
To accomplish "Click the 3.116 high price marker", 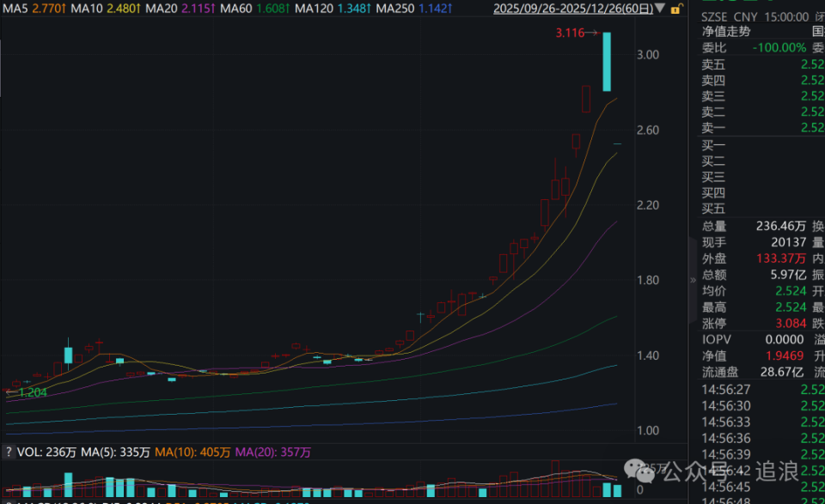I will pyautogui.click(x=571, y=33).
